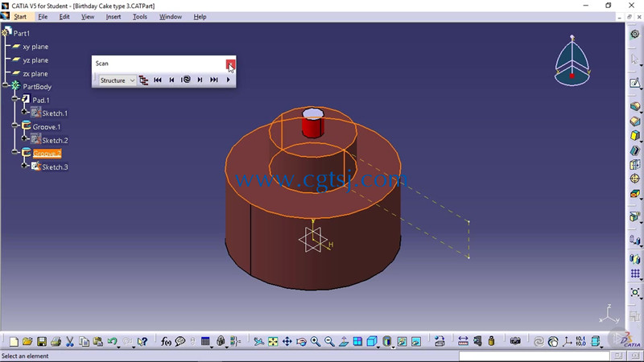644x362 pixels.
Task: Expand the Sketch.1 node
Action: coord(24,112)
